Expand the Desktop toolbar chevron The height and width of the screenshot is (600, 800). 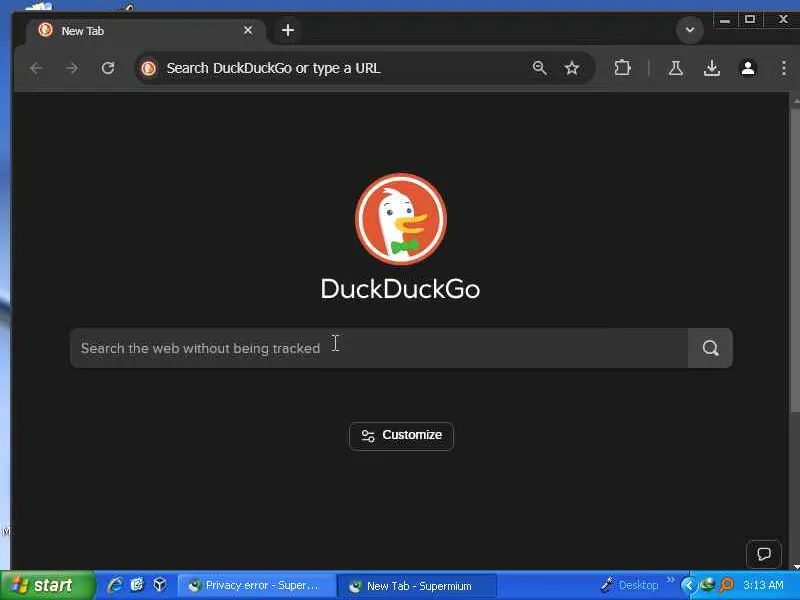tap(670, 580)
